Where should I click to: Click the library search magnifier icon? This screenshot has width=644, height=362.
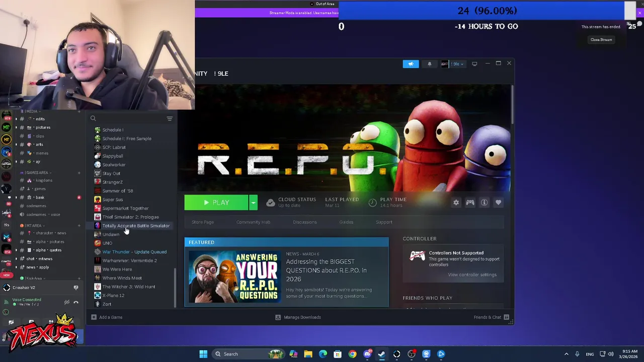point(93,119)
